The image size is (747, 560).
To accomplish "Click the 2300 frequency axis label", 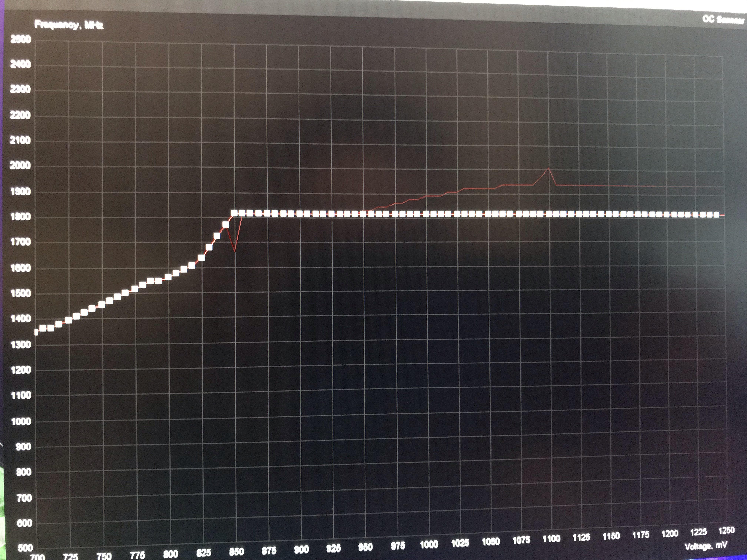I will (21, 89).
